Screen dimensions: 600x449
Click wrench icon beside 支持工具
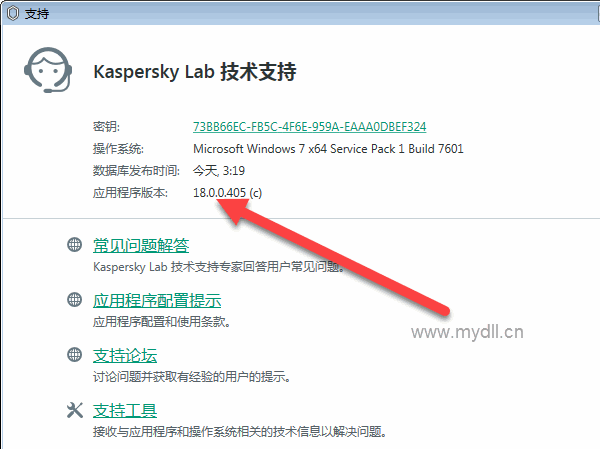tap(75, 410)
